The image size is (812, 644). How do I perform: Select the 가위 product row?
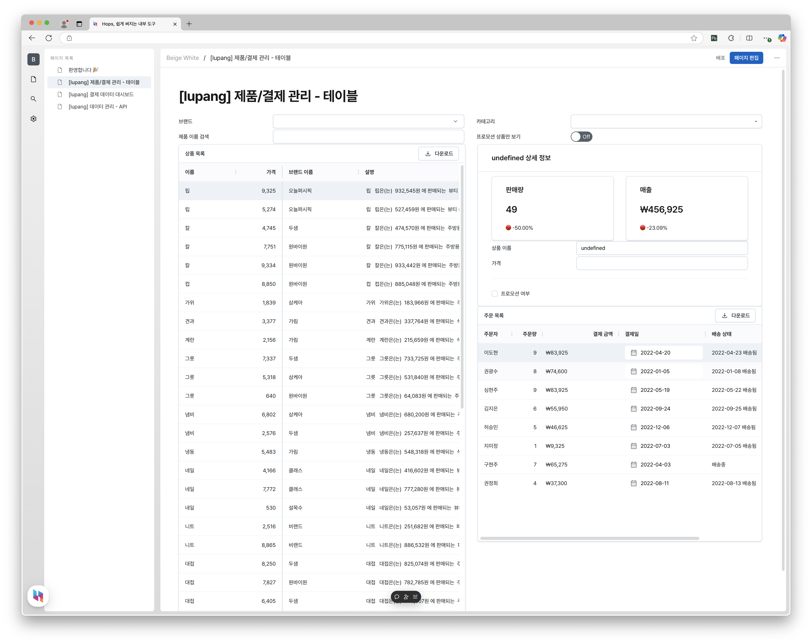(x=319, y=303)
